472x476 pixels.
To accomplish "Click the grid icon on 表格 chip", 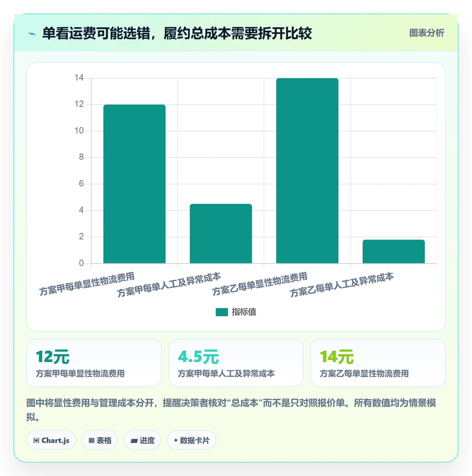I will pos(91,441).
